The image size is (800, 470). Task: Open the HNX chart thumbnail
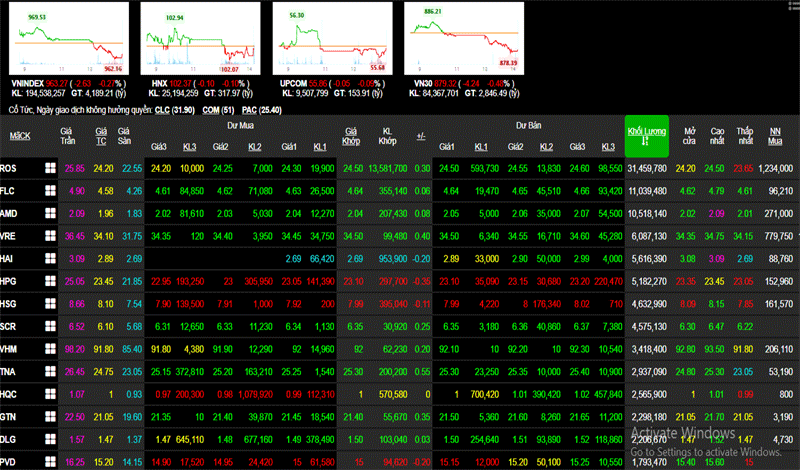201,38
